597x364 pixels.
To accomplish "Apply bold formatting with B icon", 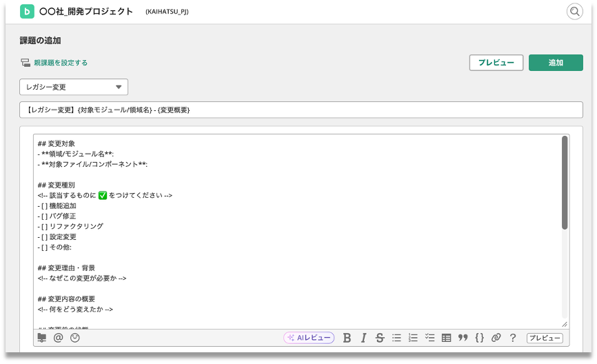I will coord(347,338).
